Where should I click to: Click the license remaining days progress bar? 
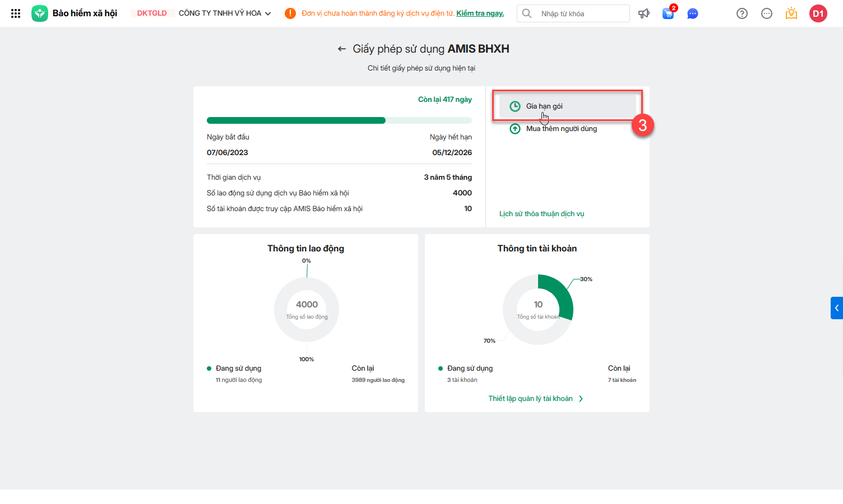339,120
